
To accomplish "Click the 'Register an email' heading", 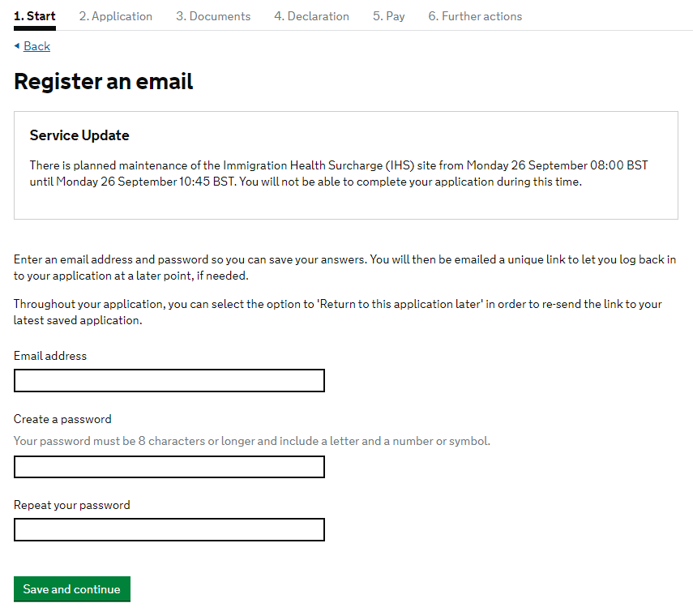I will click(104, 82).
